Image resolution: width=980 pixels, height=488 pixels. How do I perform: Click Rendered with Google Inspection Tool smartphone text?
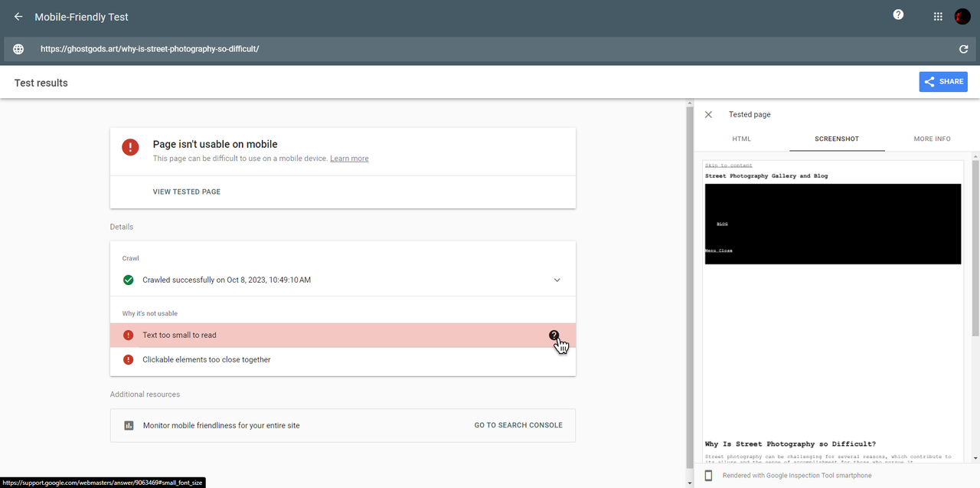[797, 476]
